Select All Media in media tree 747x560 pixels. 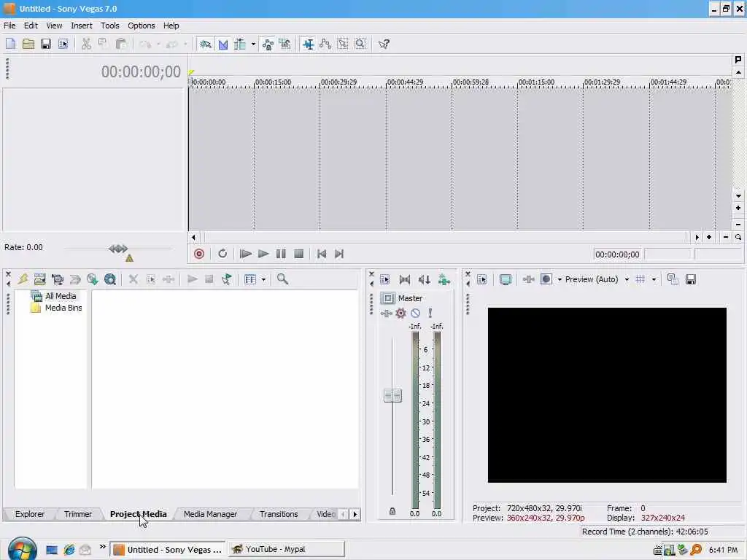tap(61, 296)
